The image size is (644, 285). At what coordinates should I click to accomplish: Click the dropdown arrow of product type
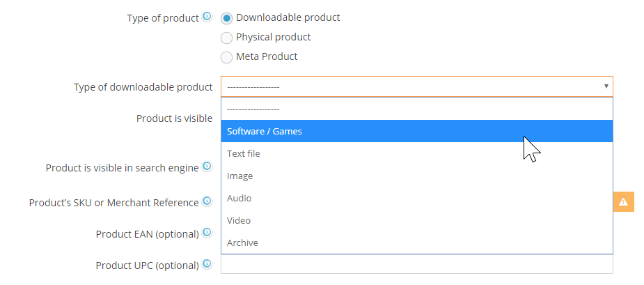tap(606, 87)
